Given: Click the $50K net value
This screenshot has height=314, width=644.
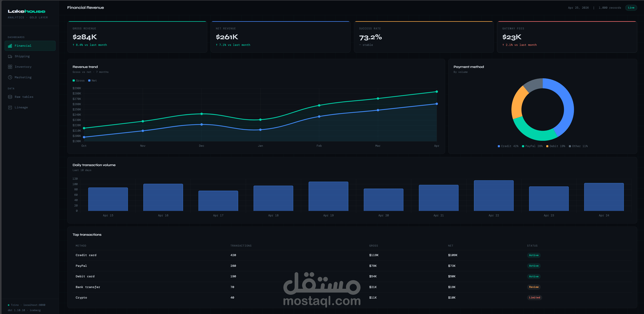Looking at the screenshot, I should point(452,276).
